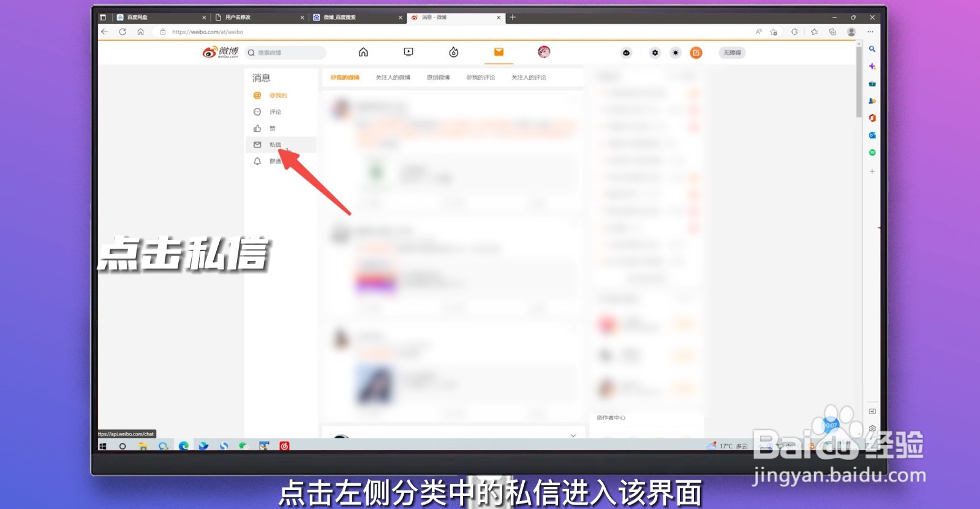Switch to the 关注人的评论 tab
The image size is (980, 509).
[529, 77]
